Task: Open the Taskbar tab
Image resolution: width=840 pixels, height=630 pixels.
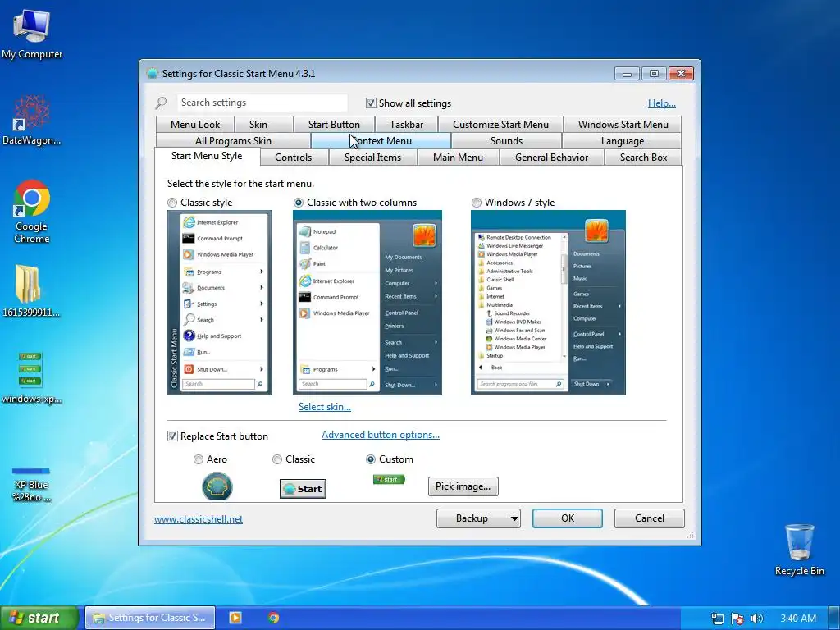Action: pos(406,125)
